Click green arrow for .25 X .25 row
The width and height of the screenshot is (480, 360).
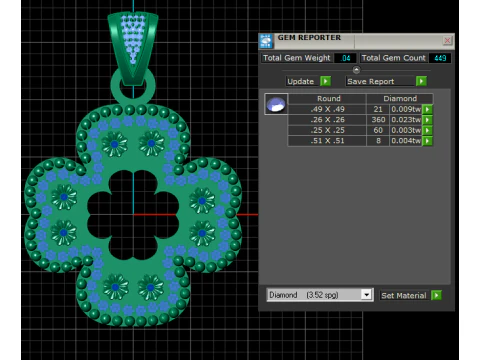(x=427, y=130)
